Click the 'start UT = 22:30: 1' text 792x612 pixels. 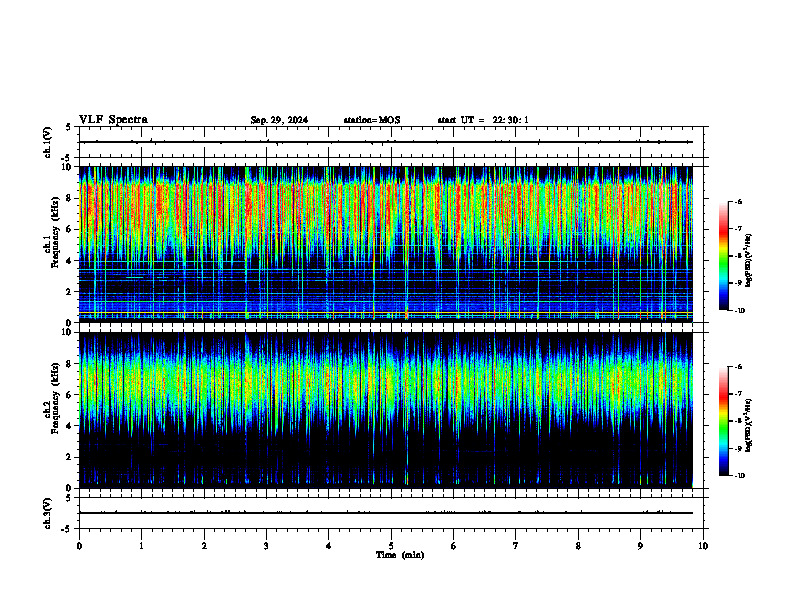click(482, 120)
